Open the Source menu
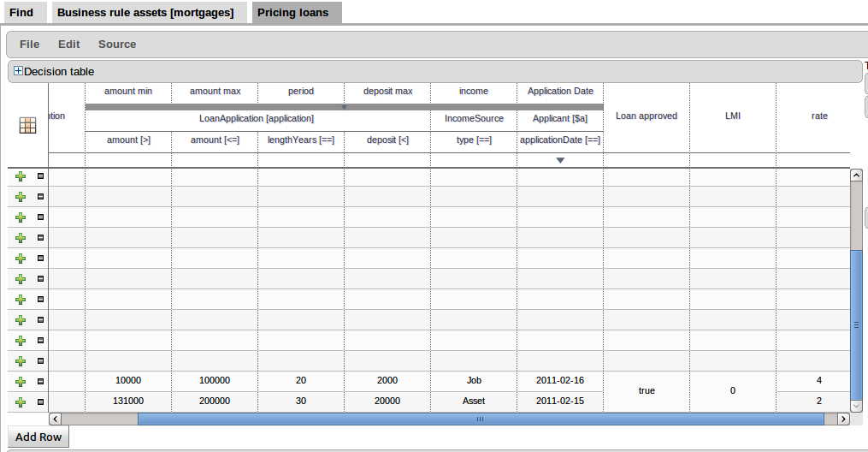This screenshot has width=868, height=452. [117, 45]
